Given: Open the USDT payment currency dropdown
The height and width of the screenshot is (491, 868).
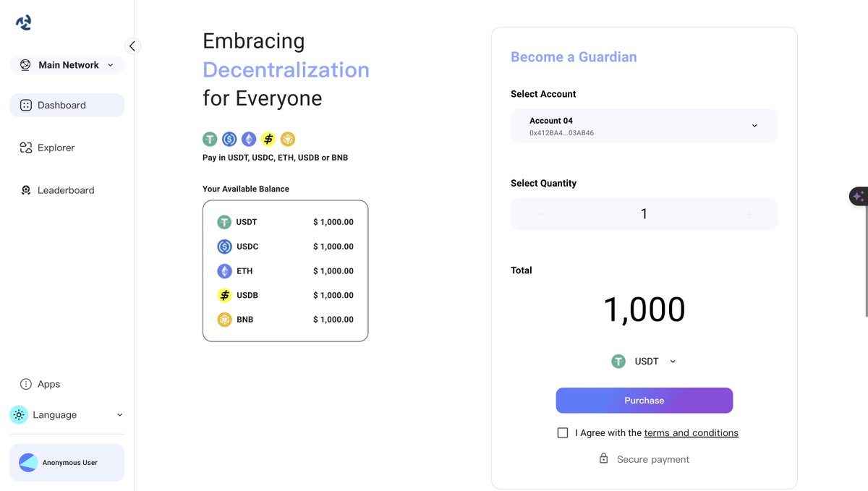Looking at the screenshot, I should point(644,362).
